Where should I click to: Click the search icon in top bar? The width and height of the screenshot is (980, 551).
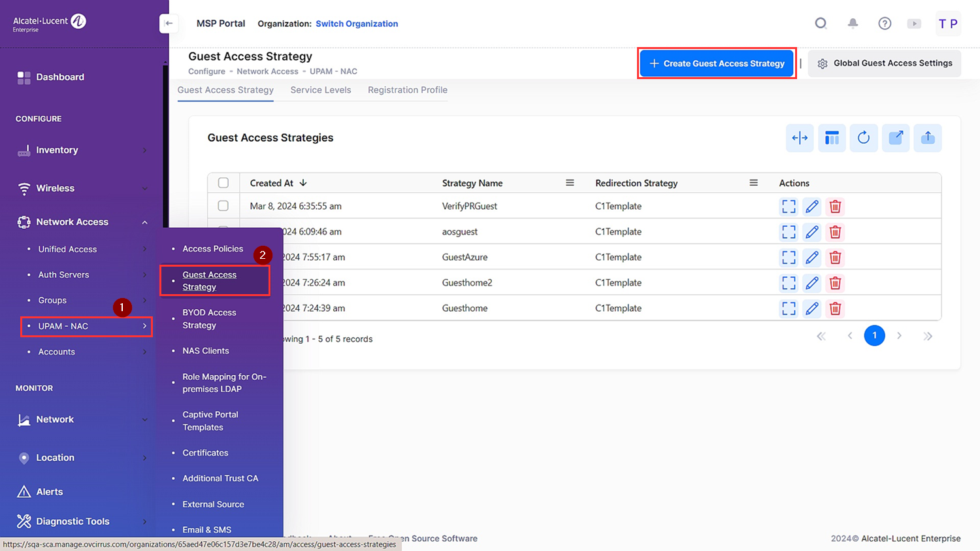[x=821, y=24]
